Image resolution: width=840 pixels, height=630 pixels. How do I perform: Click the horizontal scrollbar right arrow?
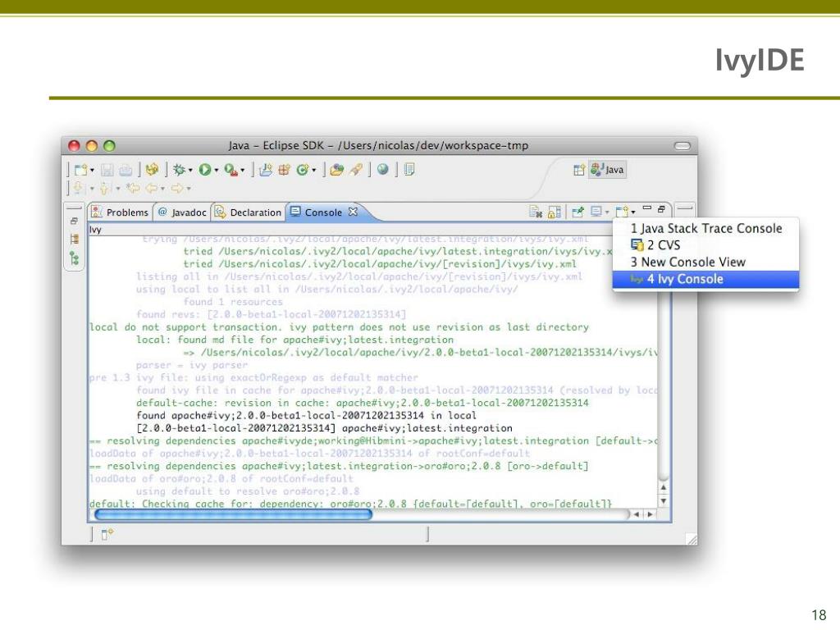click(650, 514)
